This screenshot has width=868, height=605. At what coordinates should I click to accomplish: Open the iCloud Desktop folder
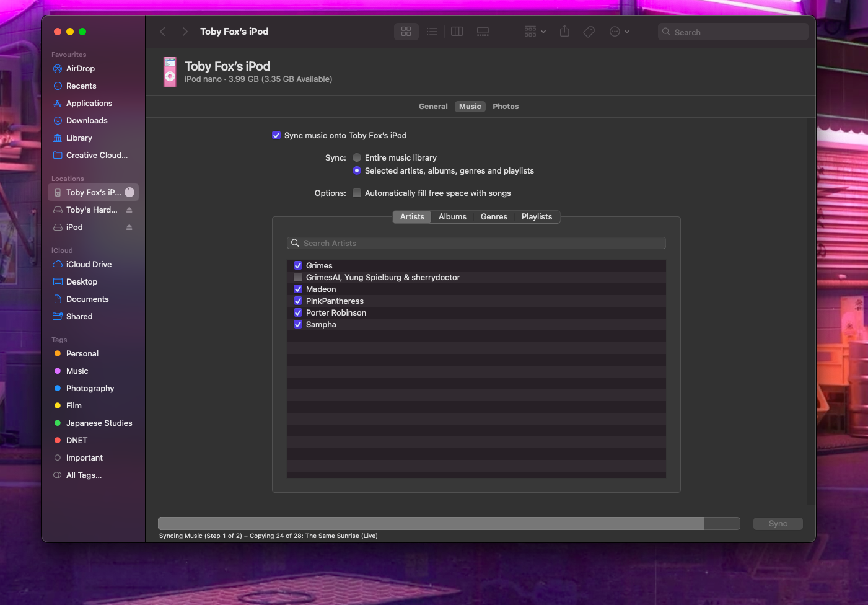pyautogui.click(x=82, y=281)
